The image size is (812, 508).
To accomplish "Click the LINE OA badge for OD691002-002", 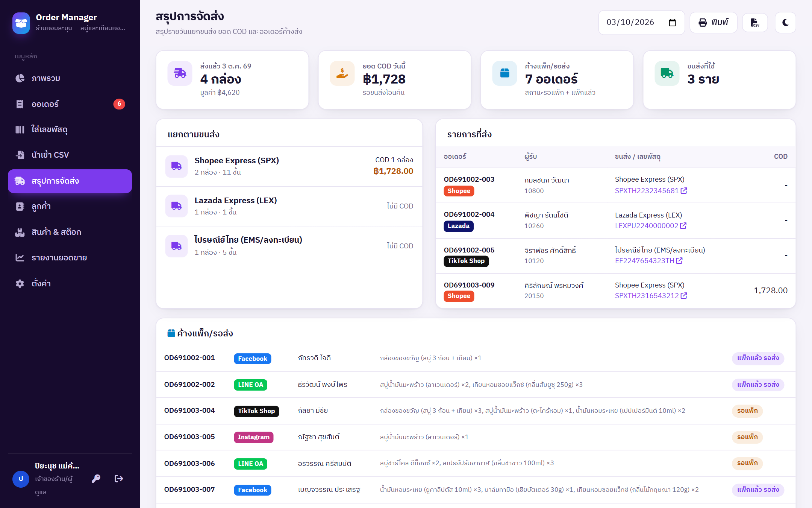I will 250,385.
